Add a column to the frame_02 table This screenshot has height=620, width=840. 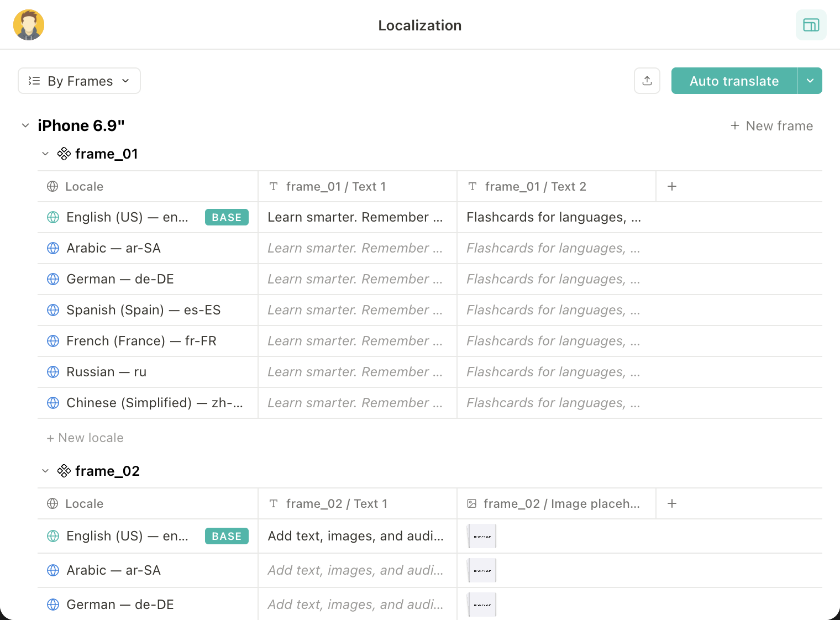pos(672,503)
